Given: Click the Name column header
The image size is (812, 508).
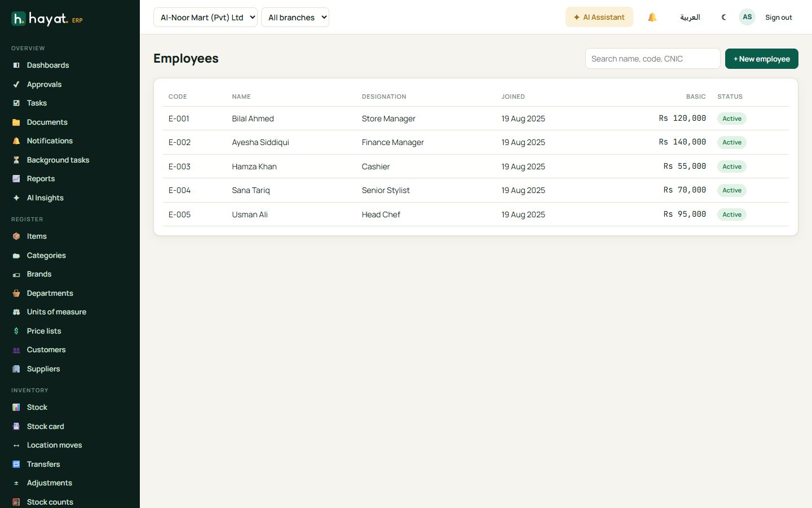Looking at the screenshot, I should coord(241,97).
